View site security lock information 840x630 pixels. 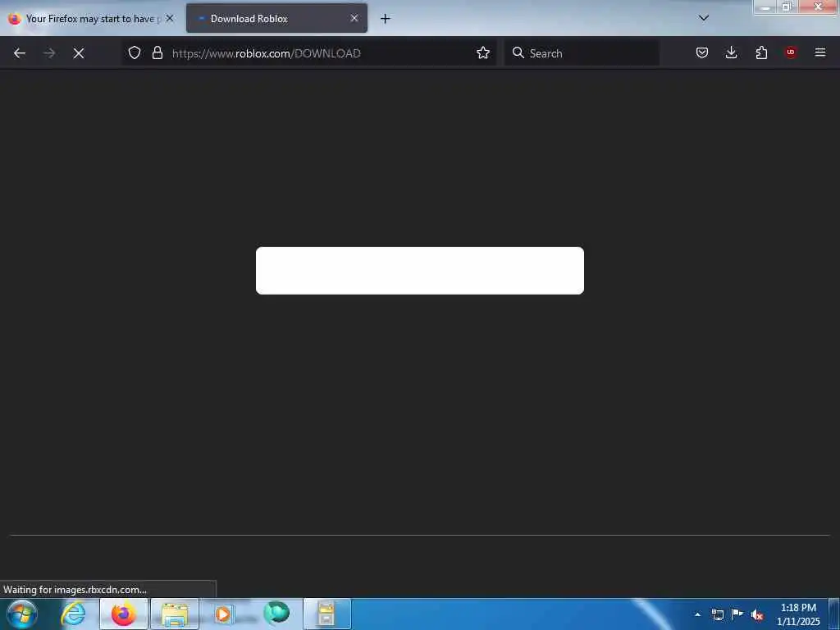[157, 52]
